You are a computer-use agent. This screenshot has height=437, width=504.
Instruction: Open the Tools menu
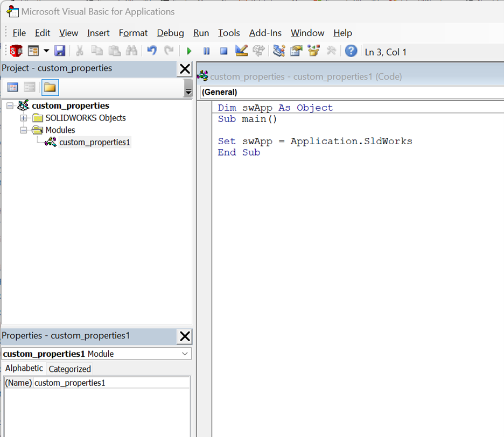pos(229,33)
